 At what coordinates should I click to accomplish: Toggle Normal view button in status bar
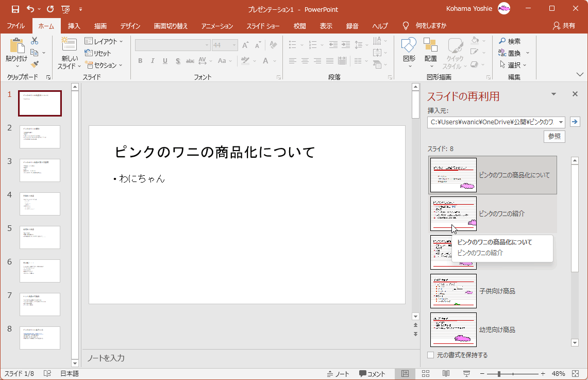pos(405,374)
